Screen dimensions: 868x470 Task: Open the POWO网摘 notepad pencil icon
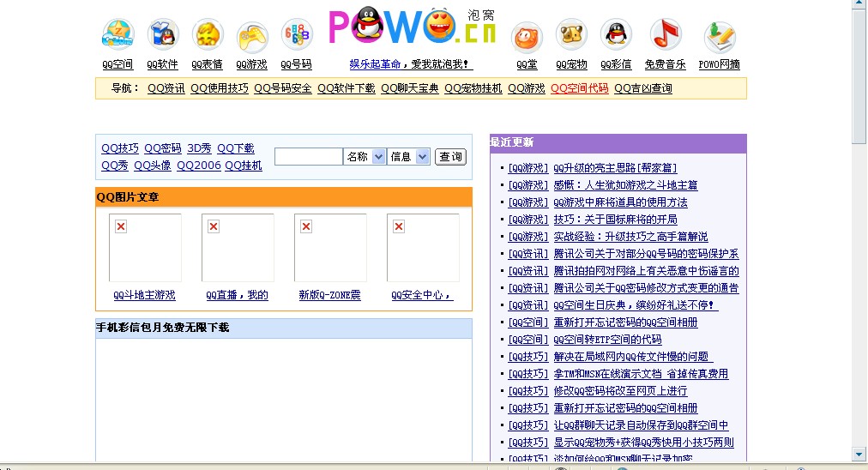click(x=719, y=37)
